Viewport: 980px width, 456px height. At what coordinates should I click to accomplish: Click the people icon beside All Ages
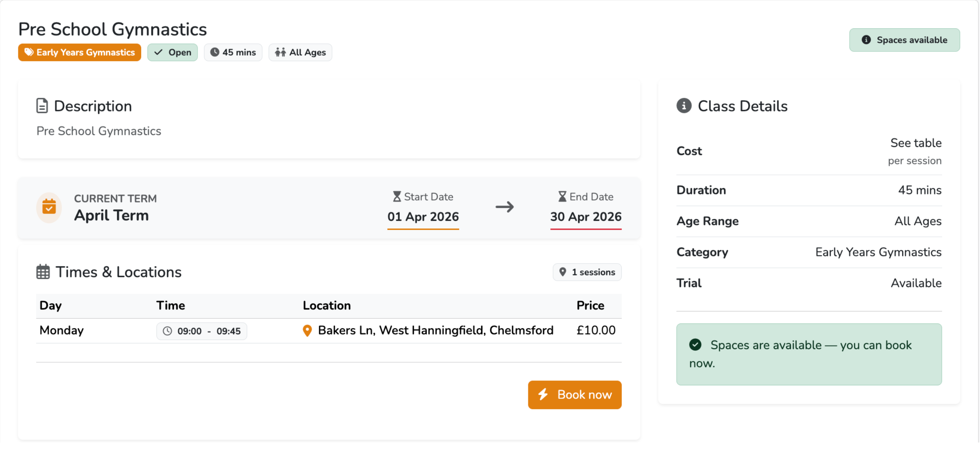coord(280,52)
